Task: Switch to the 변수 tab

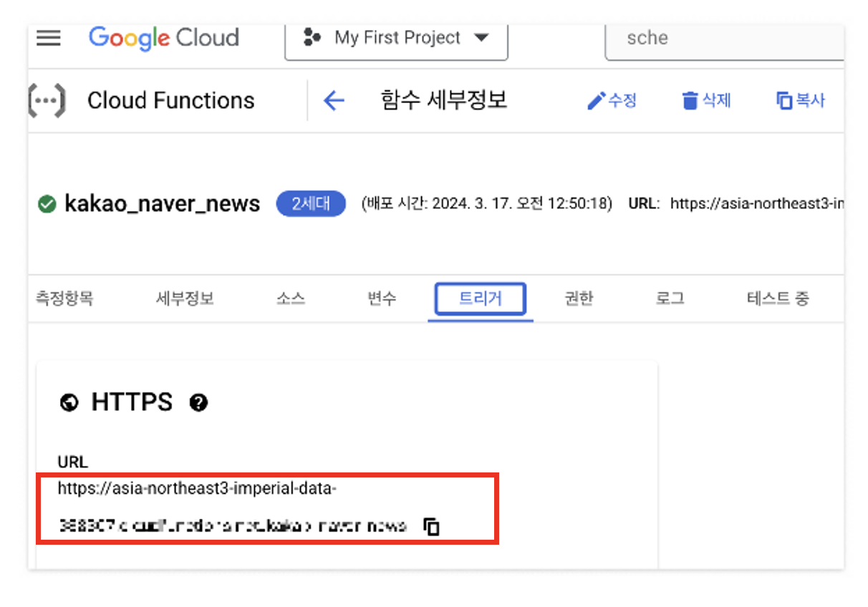Action: coord(382,298)
